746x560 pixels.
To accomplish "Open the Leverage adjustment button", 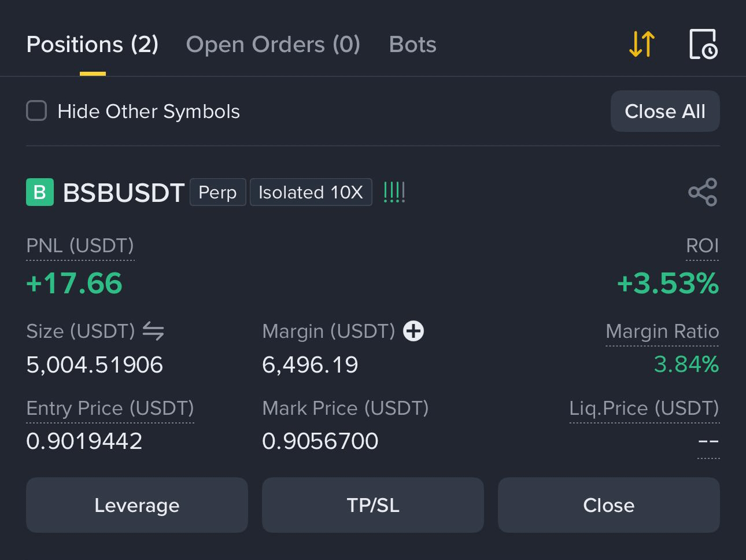I will coord(137,505).
